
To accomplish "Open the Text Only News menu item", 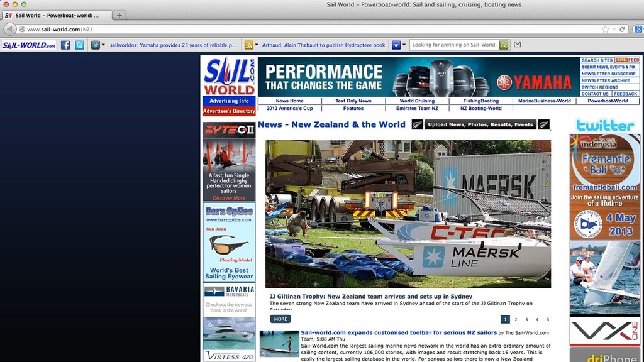I will pyautogui.click(x=353, y=101).
